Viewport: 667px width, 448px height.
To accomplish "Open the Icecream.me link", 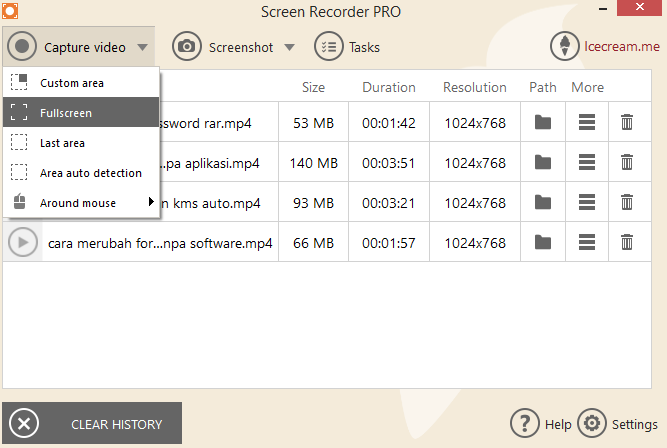I will click(621, 46).
